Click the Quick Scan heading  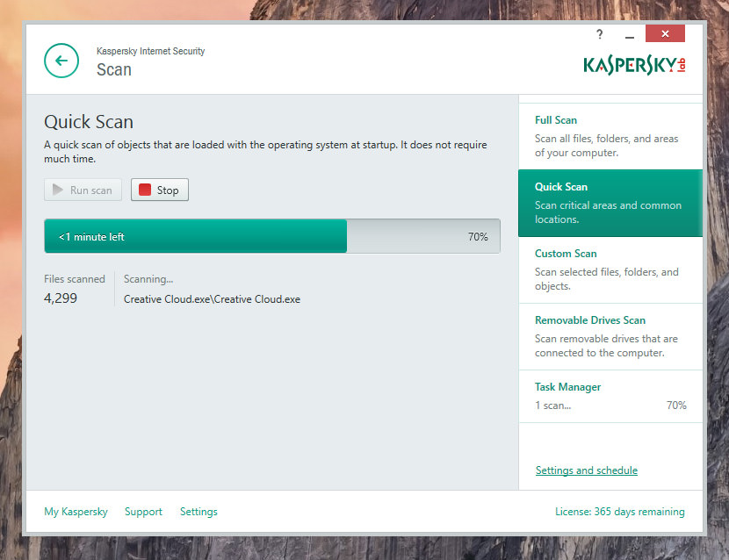tap(89, 122)
